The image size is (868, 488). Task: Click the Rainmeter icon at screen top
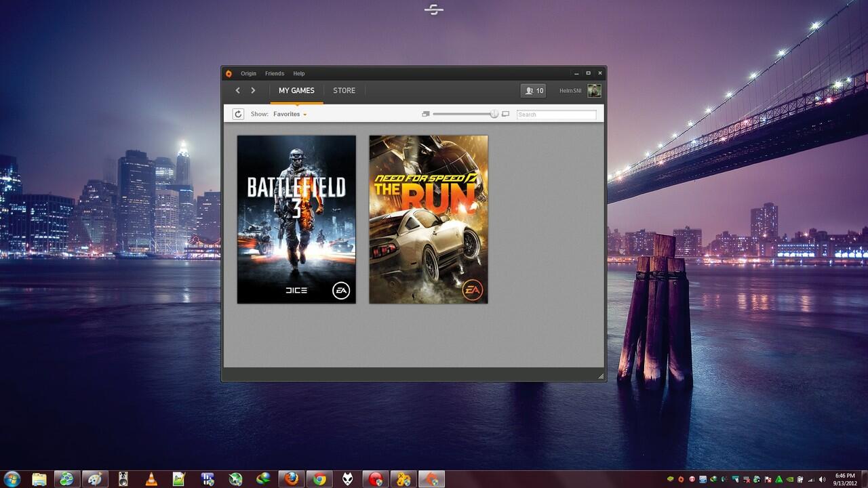(434, 9)
